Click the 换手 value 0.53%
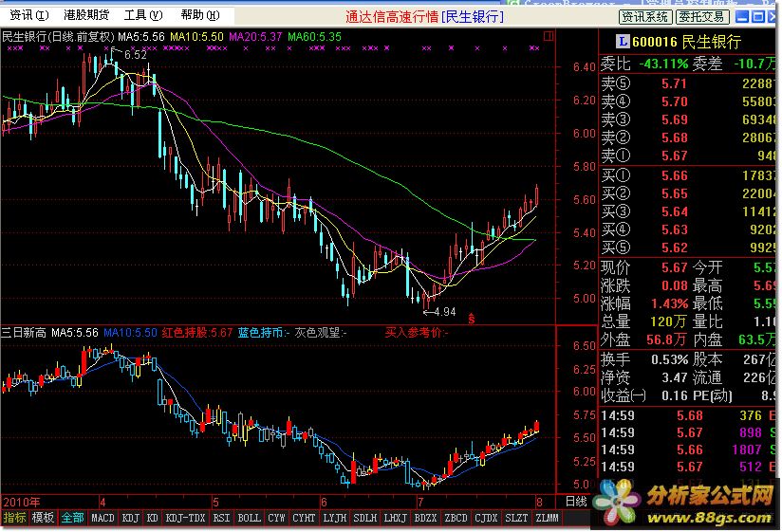 pyautogui.click(x=669, y=359)
